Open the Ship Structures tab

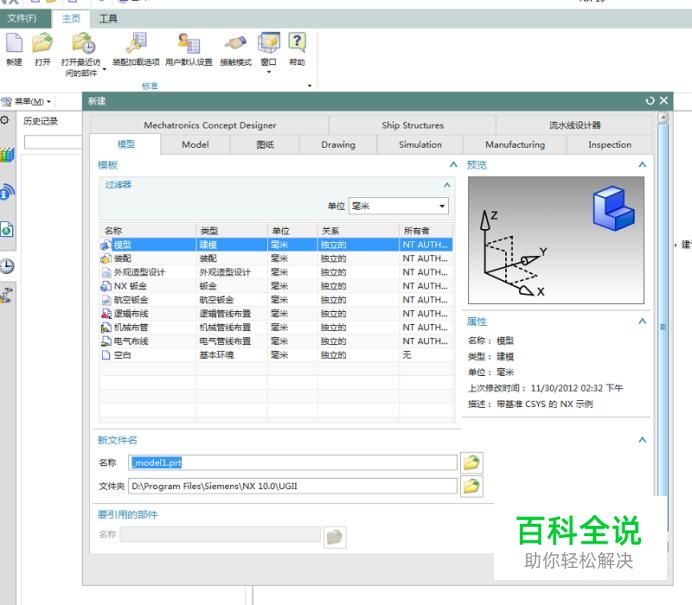coord(413,125)
